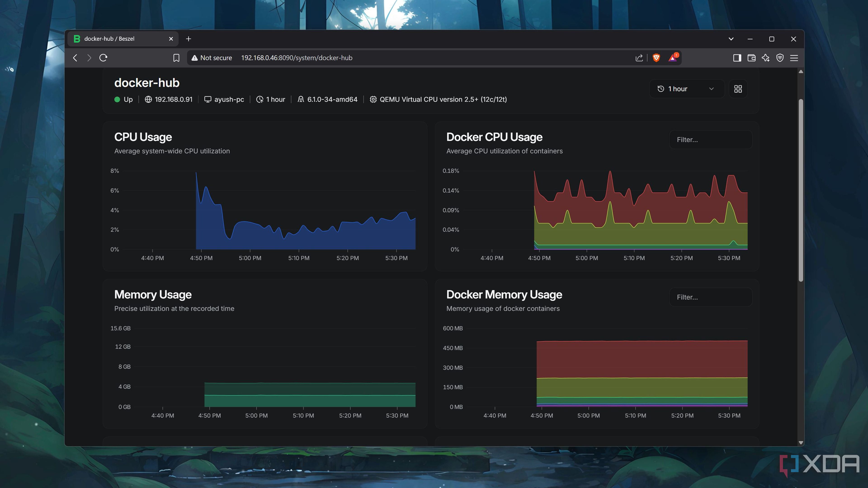Expand the 1 hour time range dropdown
The image size is (868, 488).
point(686,89)
